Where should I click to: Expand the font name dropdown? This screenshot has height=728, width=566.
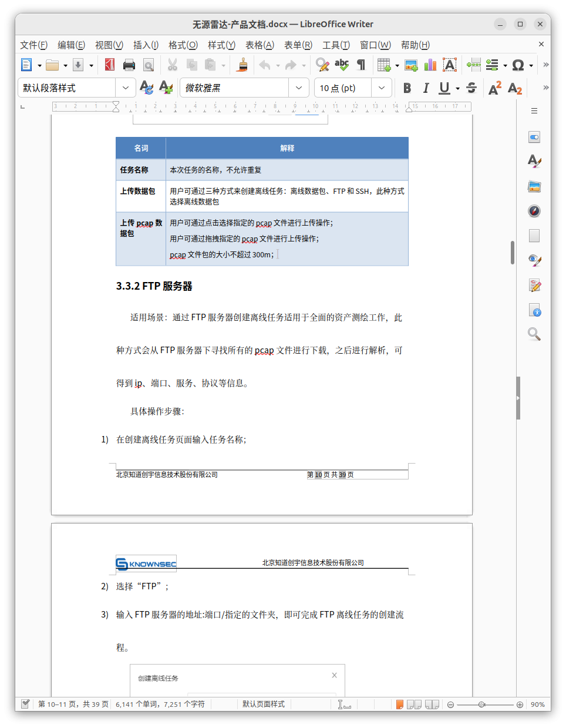(299, 88)
